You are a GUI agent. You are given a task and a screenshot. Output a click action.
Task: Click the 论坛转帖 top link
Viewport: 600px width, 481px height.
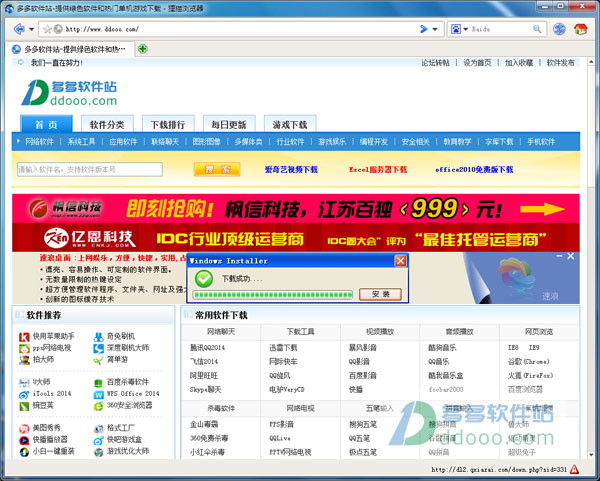pos(435,63)
